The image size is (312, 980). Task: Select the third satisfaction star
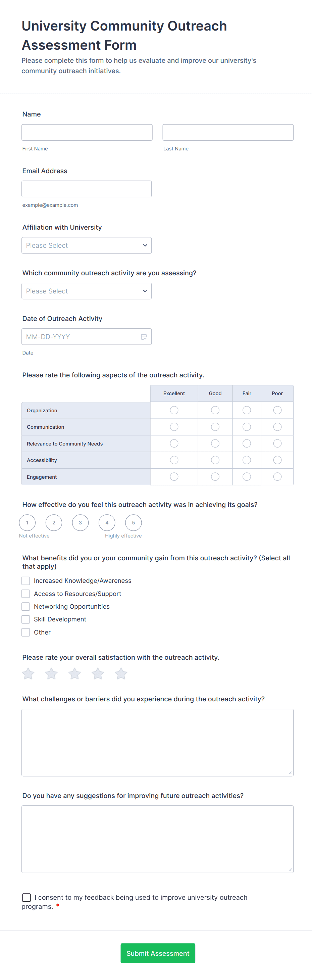[x=74, y=674]
